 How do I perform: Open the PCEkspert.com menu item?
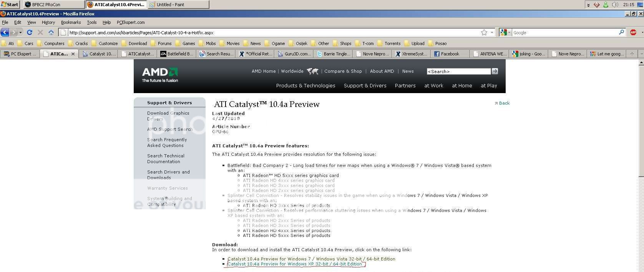tap(131, 22)
